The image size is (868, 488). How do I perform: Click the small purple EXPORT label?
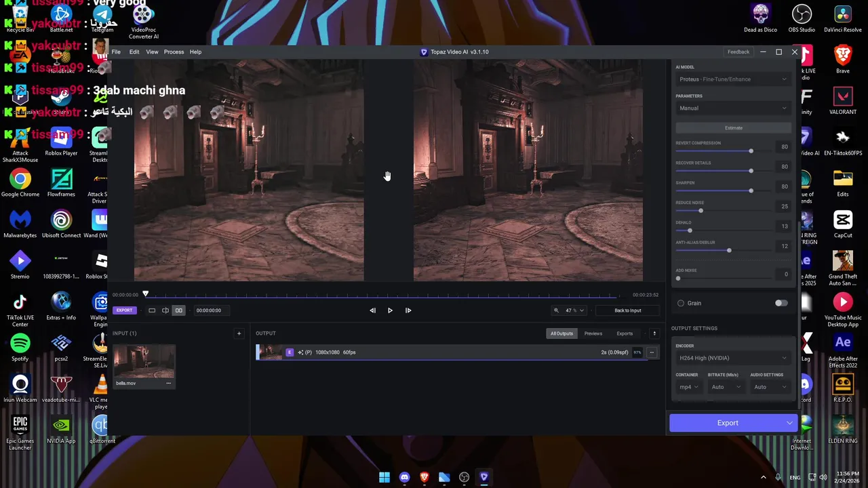[x=124, y=310]
